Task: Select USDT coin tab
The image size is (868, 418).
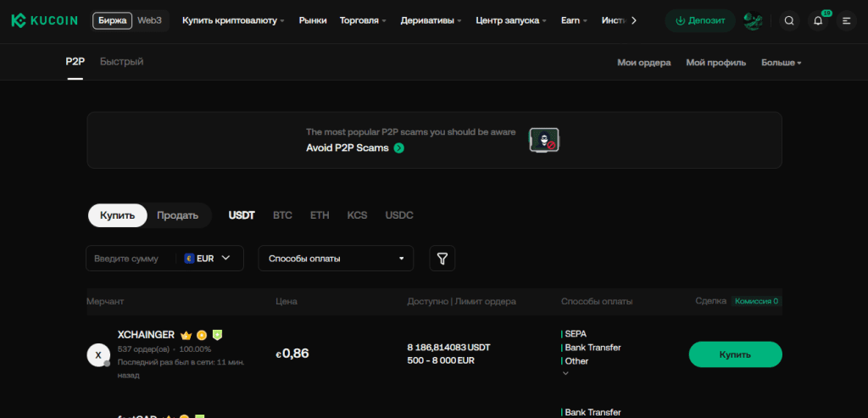Action: 242,215
